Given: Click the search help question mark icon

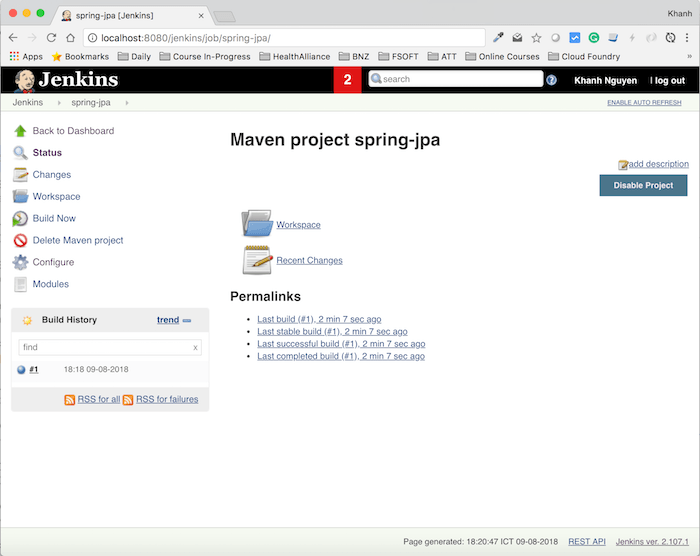Looking at the screenshot, I should tap(551, 80).
